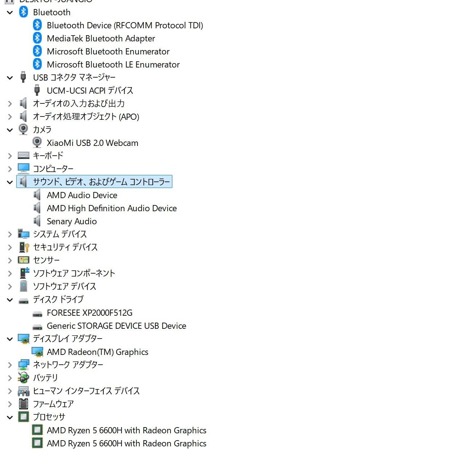Select the システム デバイス icon
Viewport: 476px width, 450px height.
tap(24, 234)
